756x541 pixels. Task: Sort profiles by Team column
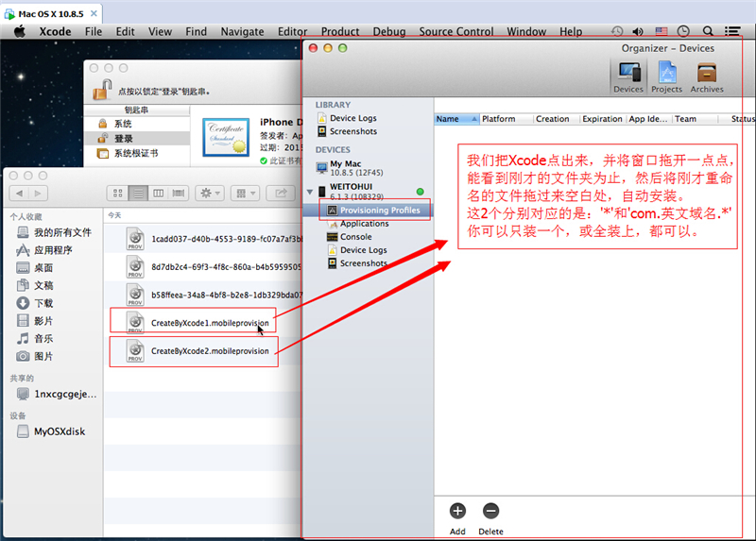pos(695,119)
